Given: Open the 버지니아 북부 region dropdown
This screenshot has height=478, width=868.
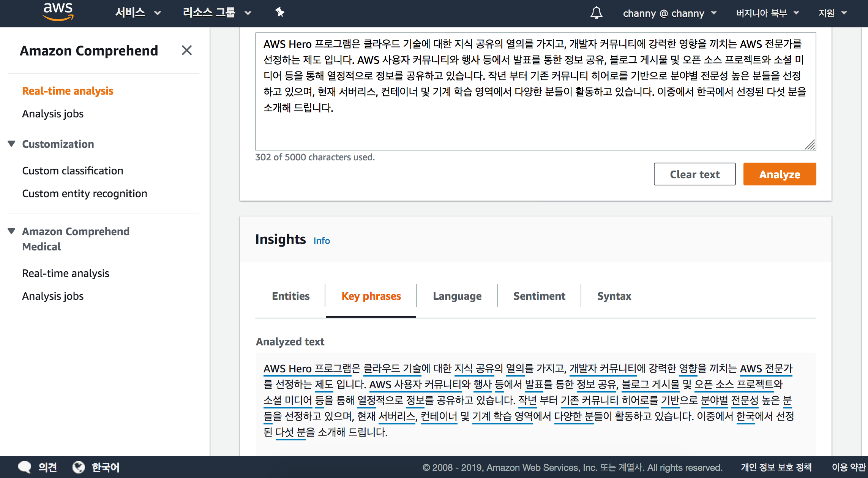Looking at the screenshot, I should tap(767, 13).
